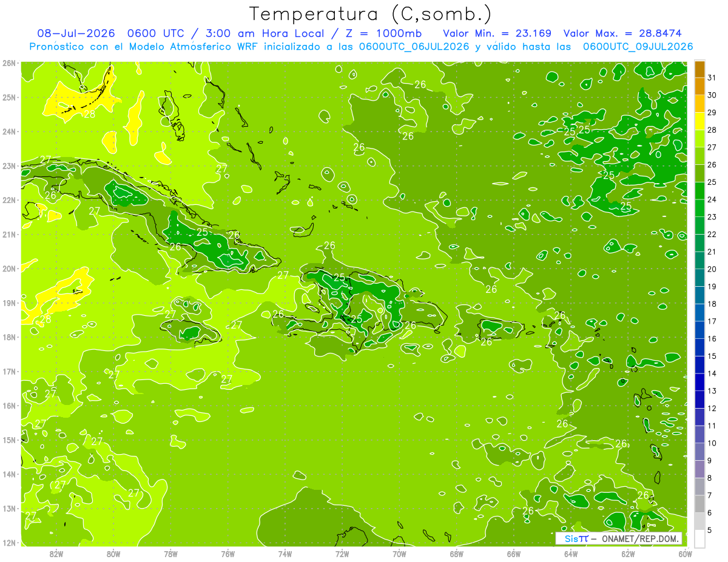Click the "29" value on the color scale
The width and height of the screenshot is (728, 562).
712,113
